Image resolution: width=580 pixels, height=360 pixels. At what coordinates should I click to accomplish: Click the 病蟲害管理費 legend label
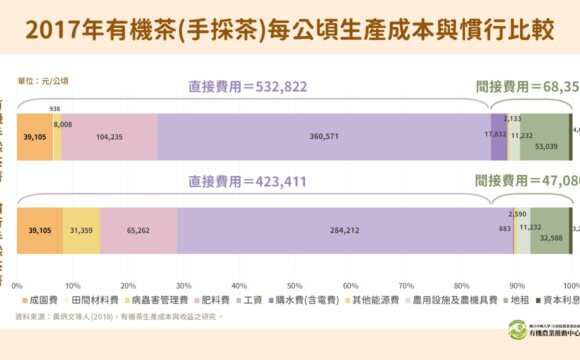click(160, 300)
